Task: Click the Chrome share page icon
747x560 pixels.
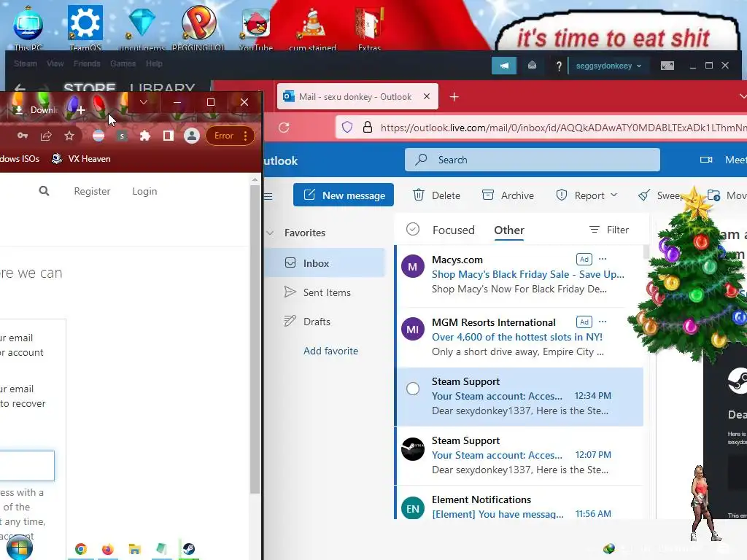Action: [x=46, y=136]
